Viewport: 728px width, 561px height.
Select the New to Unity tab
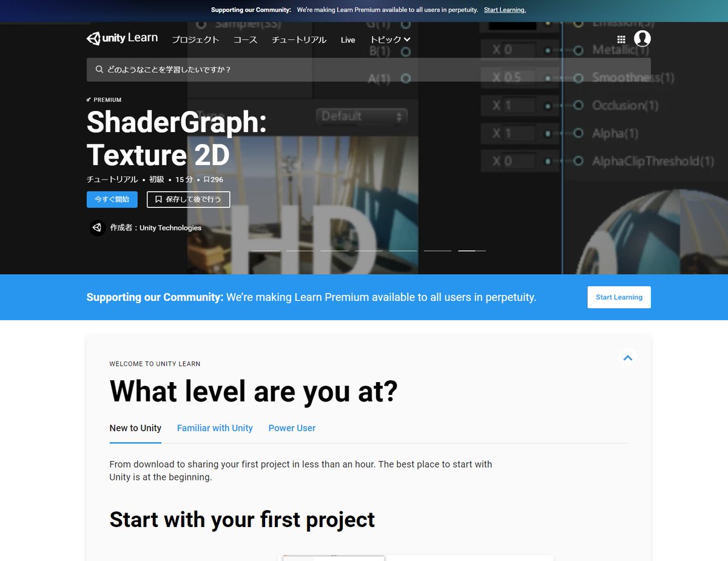point(135,428)
